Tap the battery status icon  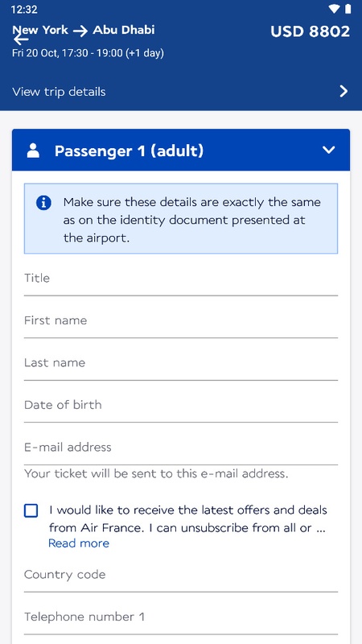click(x=348, y=9)
